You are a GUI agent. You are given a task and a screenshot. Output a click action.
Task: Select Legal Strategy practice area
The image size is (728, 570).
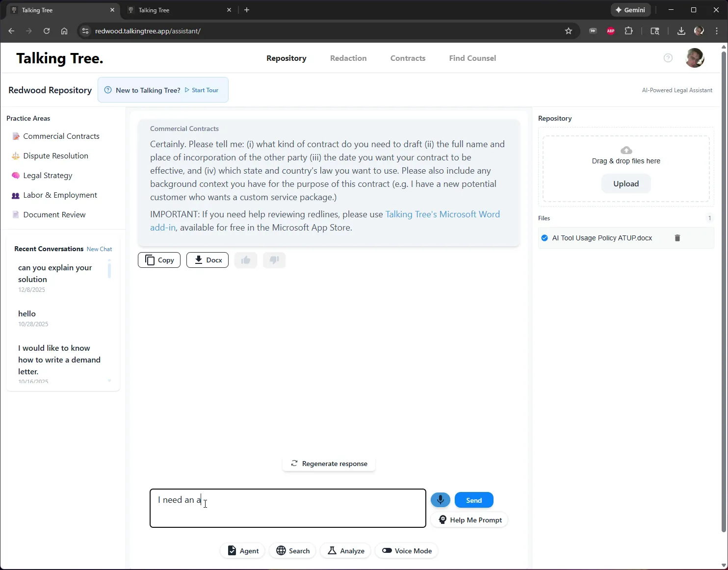point(48,176)
